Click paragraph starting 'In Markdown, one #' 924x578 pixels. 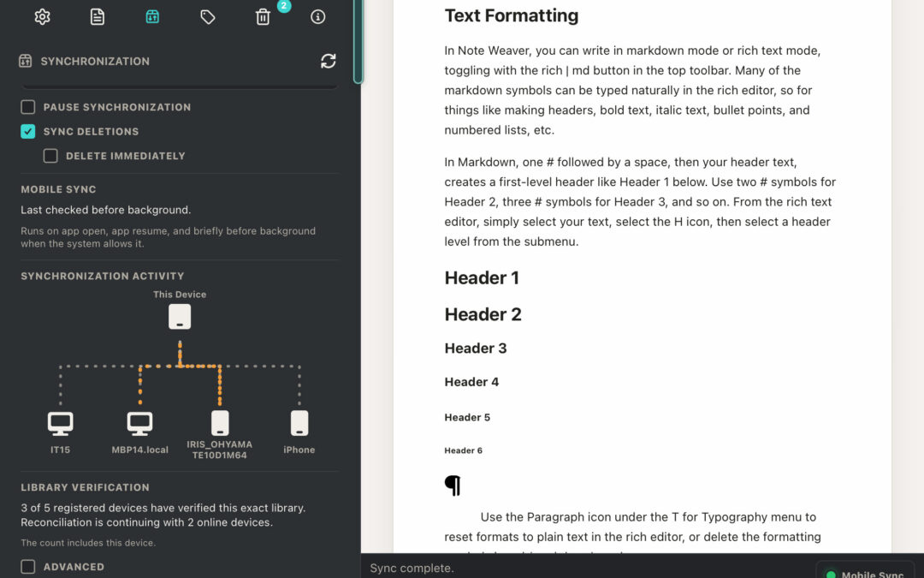[640, 202]
